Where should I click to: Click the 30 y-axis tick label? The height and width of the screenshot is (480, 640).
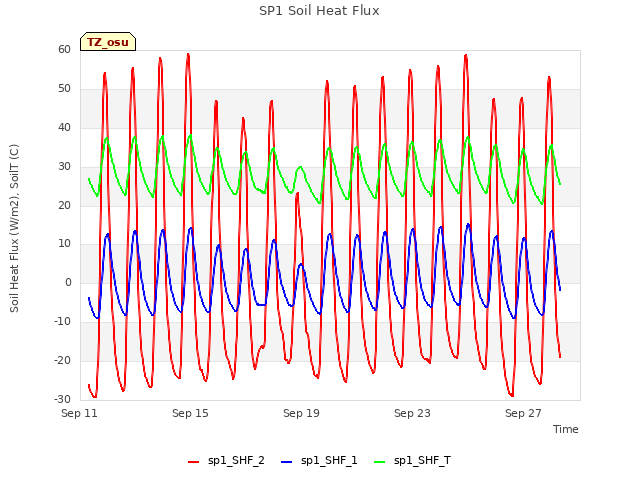(x=64, y=167)
